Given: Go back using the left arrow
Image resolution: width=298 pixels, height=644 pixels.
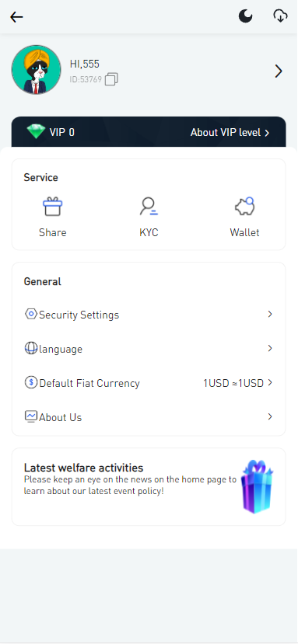Looking at the screenshot, I should [16, 17].
